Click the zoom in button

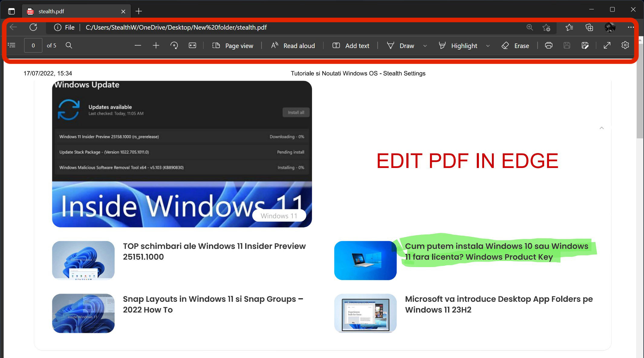tap(156, 45)
